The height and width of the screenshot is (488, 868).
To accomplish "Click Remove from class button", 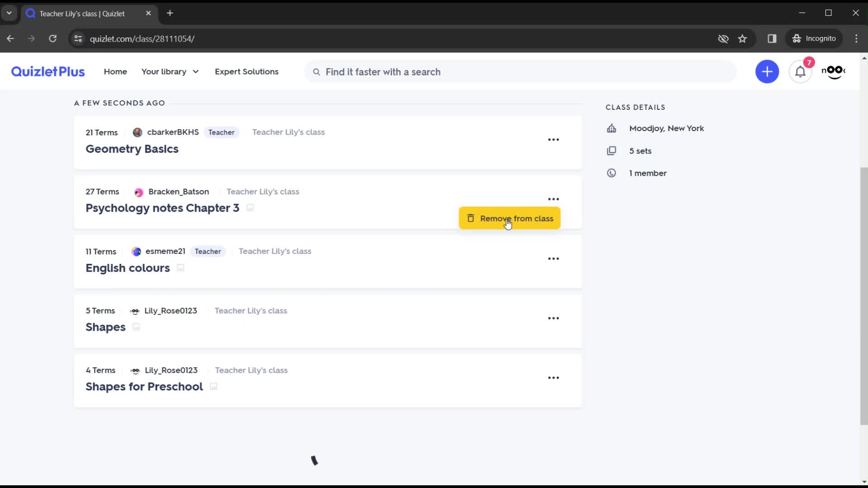I will (x=509, y=218).
